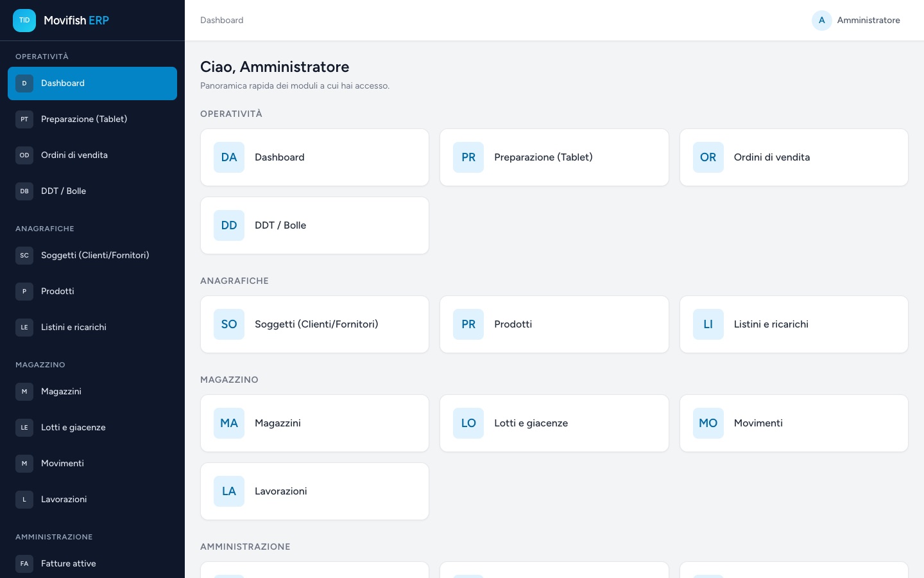Click the Dashboard "D" sidebar icon

24,83
